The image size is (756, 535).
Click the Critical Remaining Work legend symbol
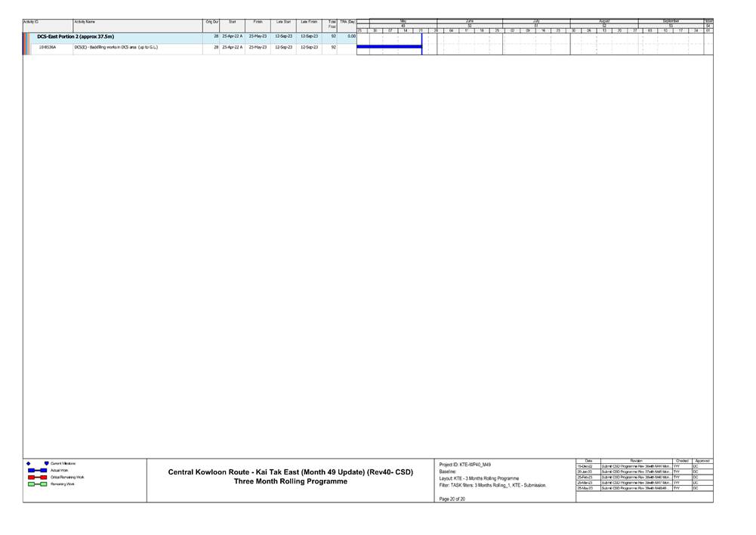[x=36, y=477]
